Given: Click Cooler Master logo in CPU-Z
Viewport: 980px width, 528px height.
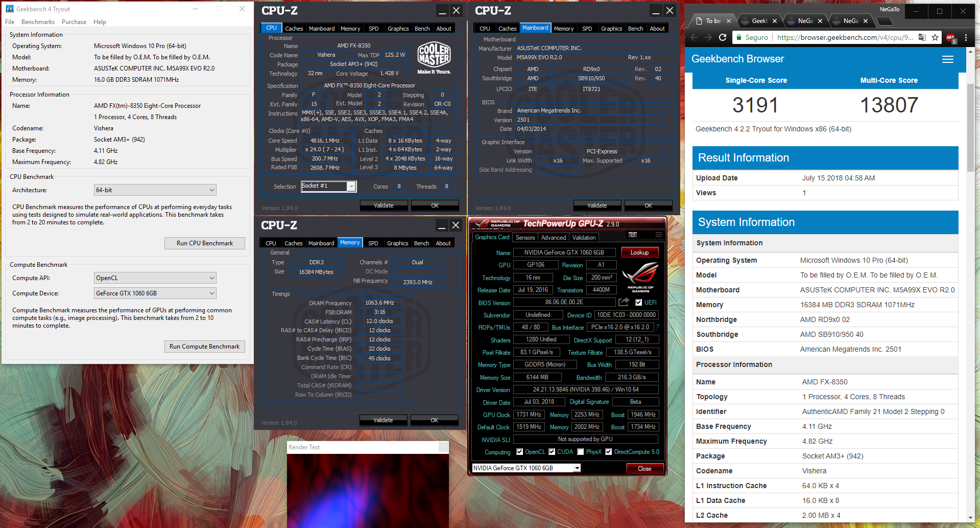Looking at the screenshot, I should click(434, 58).
